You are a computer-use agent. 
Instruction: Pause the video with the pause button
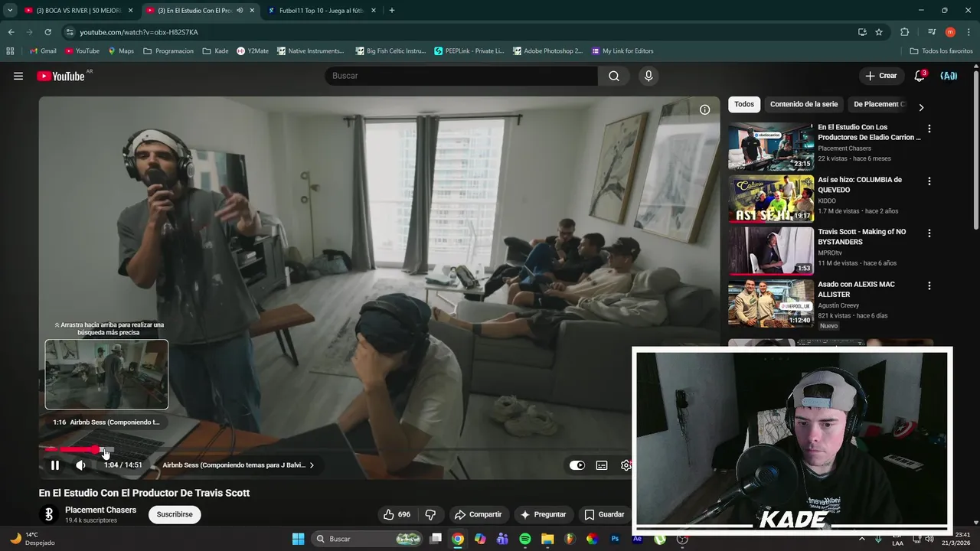[55, 465]
